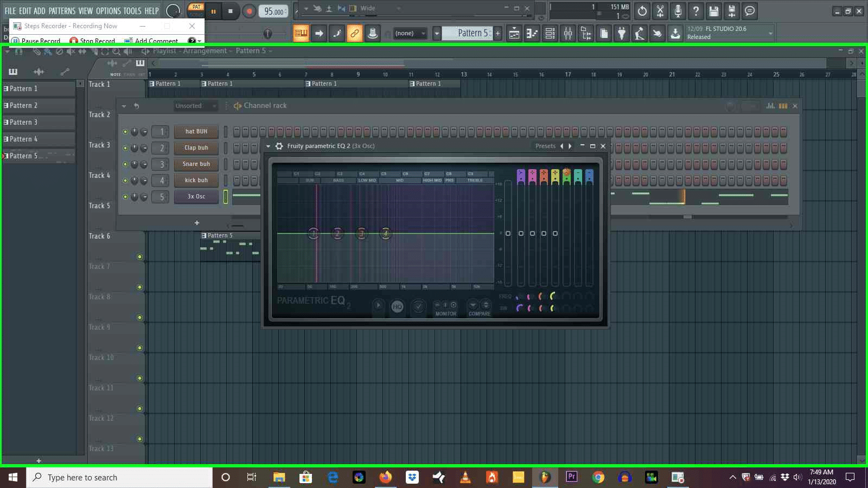868x488 pixels.
Task: Click the tempo tapper icon
Action: tap(640, 34)
